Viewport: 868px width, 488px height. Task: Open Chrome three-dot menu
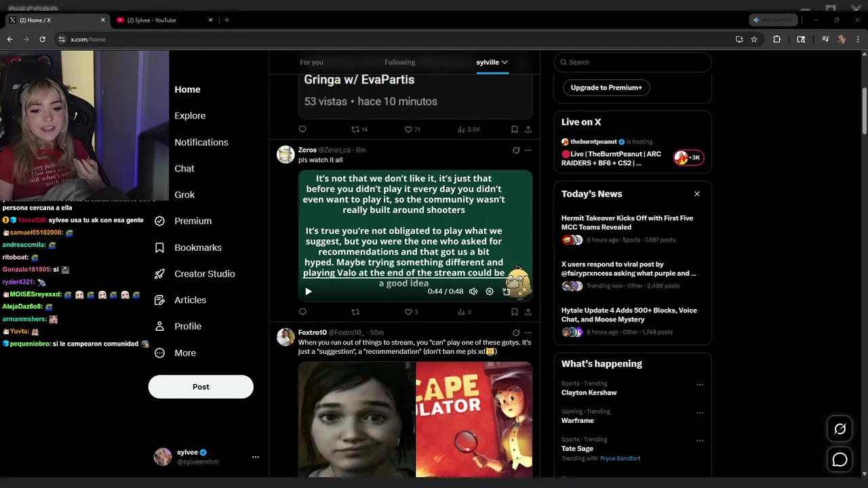click(858, 39)
